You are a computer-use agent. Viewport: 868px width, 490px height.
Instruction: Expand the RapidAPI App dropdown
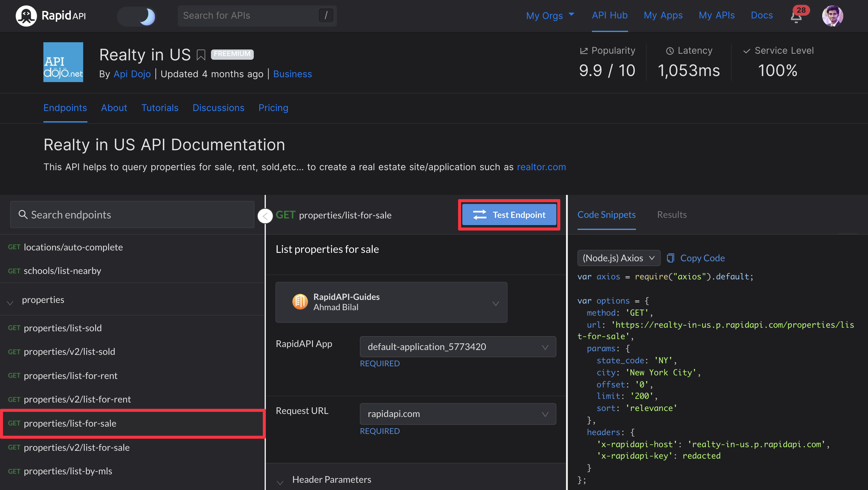click(458, 347)
